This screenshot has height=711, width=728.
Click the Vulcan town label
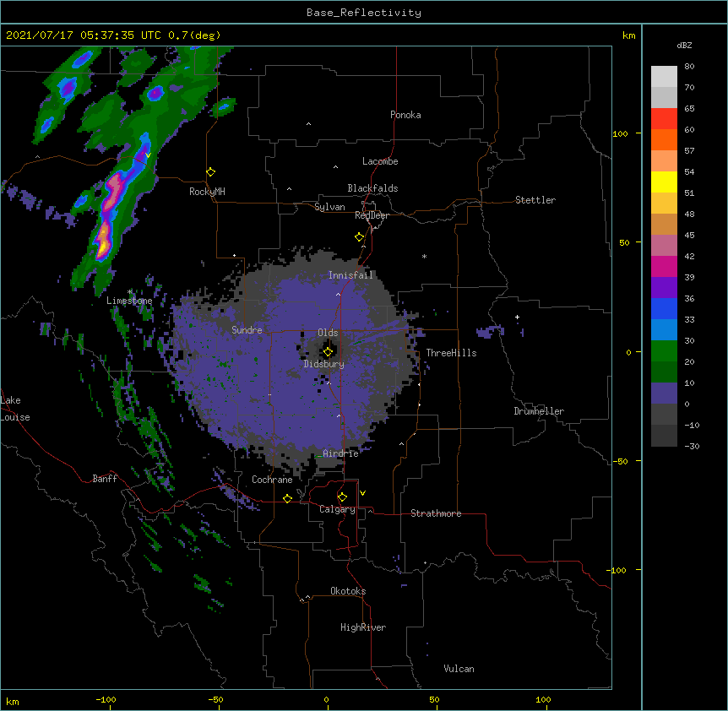pyautogui.click(x=459, y=669)
